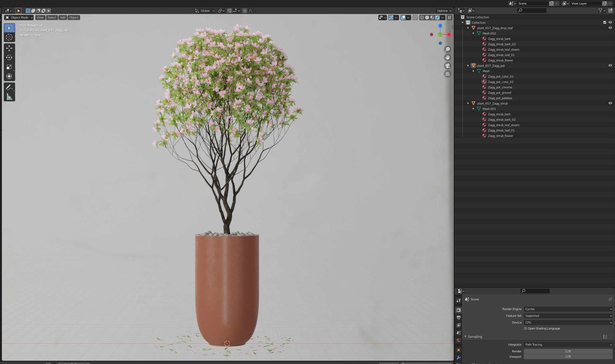The width and height of the screenshot is (615, 364).
Task: Open the Object properties tab
Action: click(x=459, y=350)
